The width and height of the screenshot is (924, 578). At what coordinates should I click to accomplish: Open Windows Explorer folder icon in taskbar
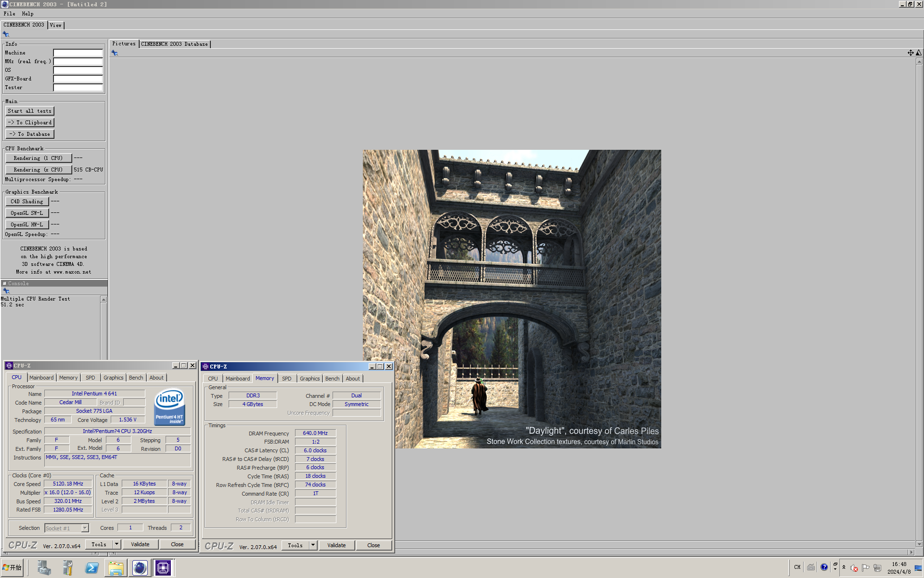116,568
